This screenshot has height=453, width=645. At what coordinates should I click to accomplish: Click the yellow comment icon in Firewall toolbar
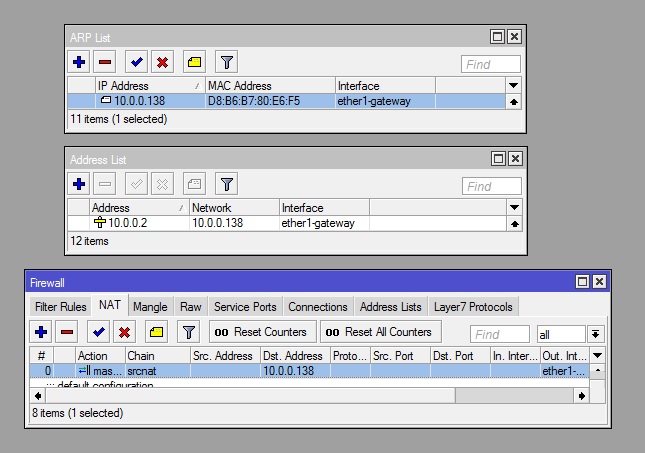coord(156,332)
